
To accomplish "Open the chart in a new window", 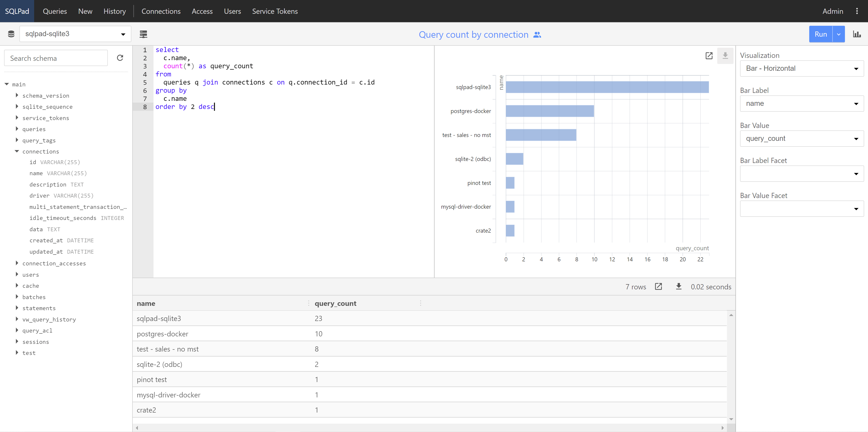I will click(709, 56).
